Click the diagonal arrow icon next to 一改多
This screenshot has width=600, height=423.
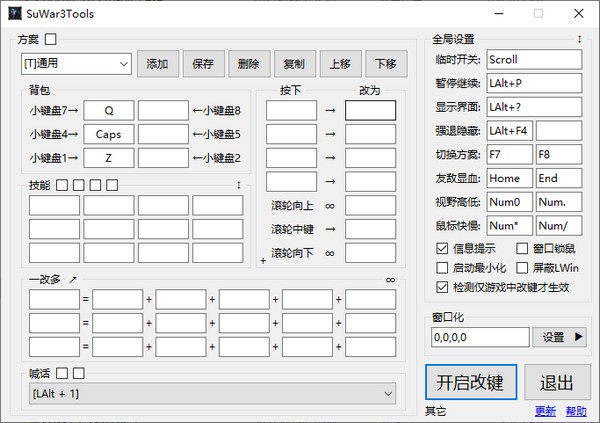[x=73, y=280]
